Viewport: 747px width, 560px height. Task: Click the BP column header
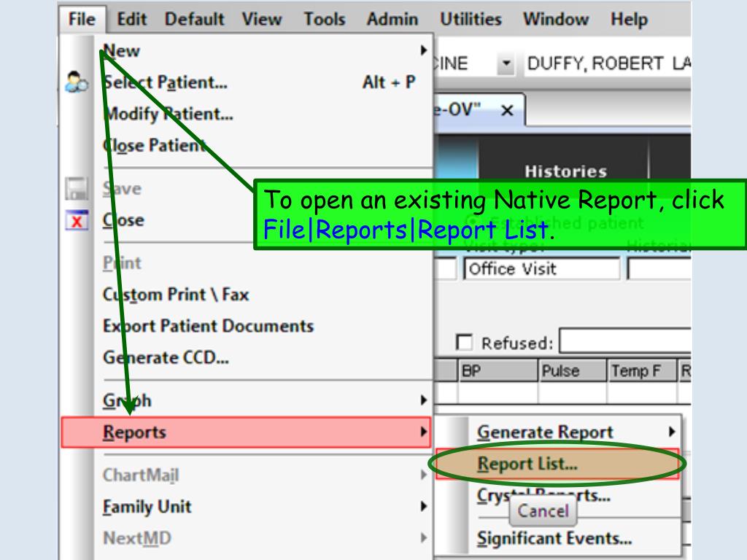tap(498, 370)
